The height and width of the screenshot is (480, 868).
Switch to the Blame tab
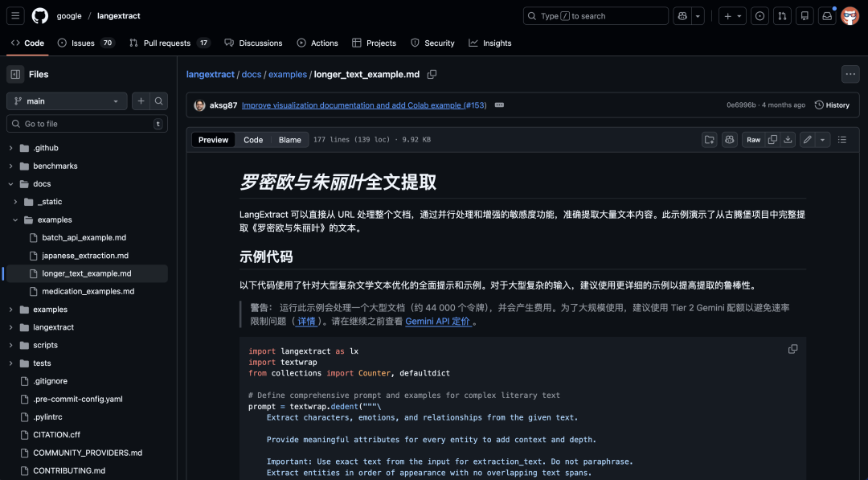point(289,139)
